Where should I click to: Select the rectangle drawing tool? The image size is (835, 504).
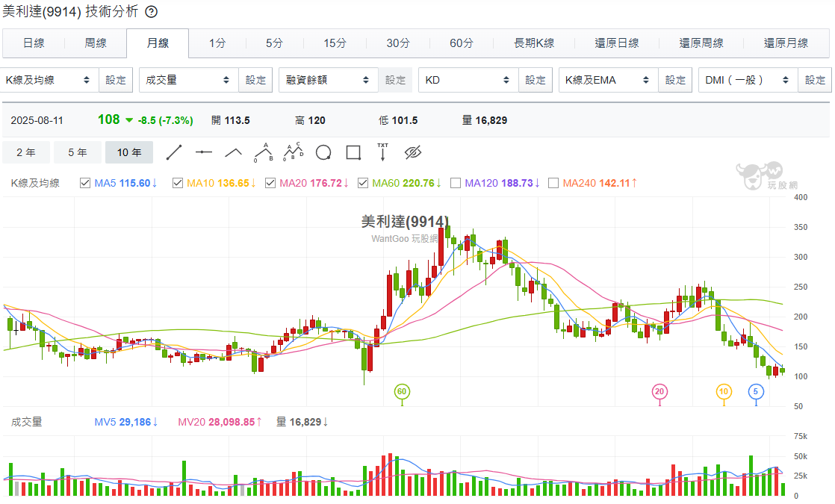click(x=353, y=152)
